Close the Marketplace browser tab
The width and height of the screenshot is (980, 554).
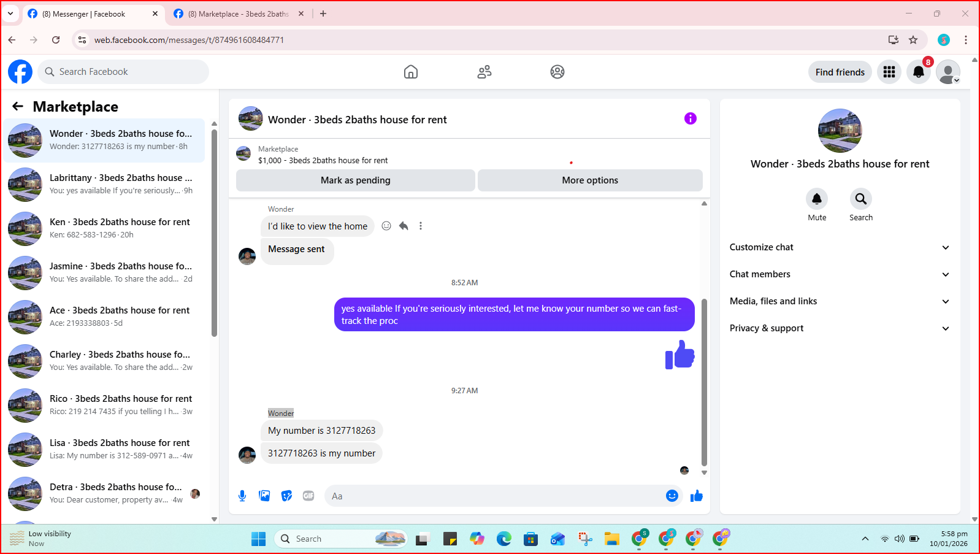tap(301, 13)
